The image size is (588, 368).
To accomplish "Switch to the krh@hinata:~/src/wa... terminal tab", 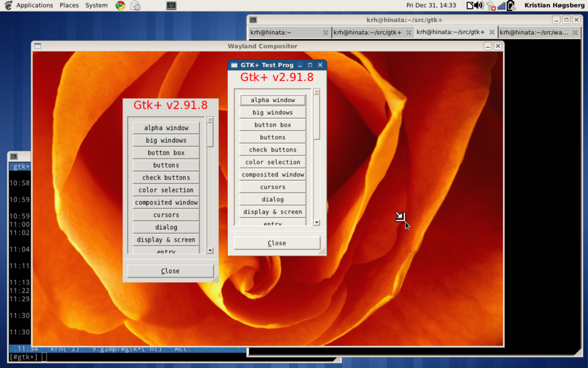I will click(539, 33).
